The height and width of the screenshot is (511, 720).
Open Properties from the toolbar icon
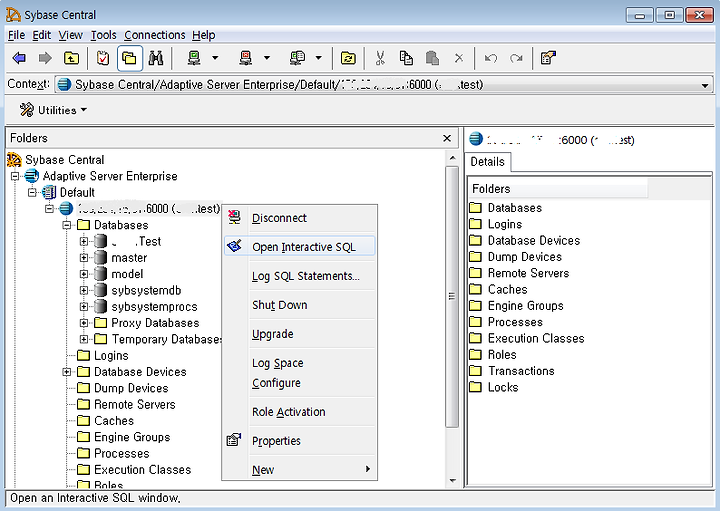tap(548, 58)
